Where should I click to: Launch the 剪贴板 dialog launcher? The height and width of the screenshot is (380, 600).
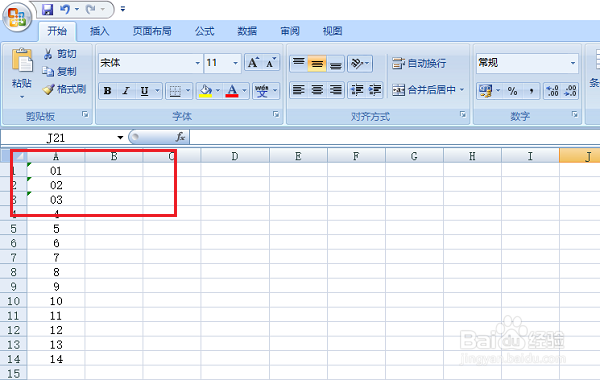(x=85, y=114)
